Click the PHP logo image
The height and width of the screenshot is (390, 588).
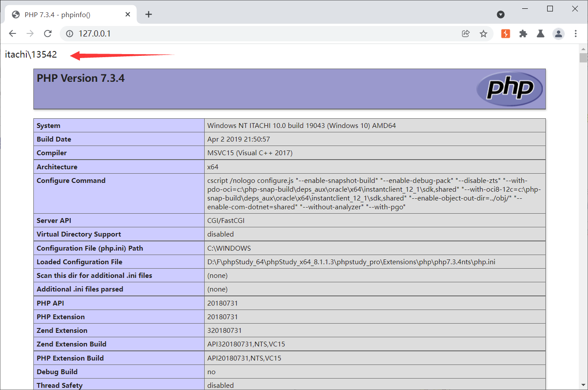(509, 89)
